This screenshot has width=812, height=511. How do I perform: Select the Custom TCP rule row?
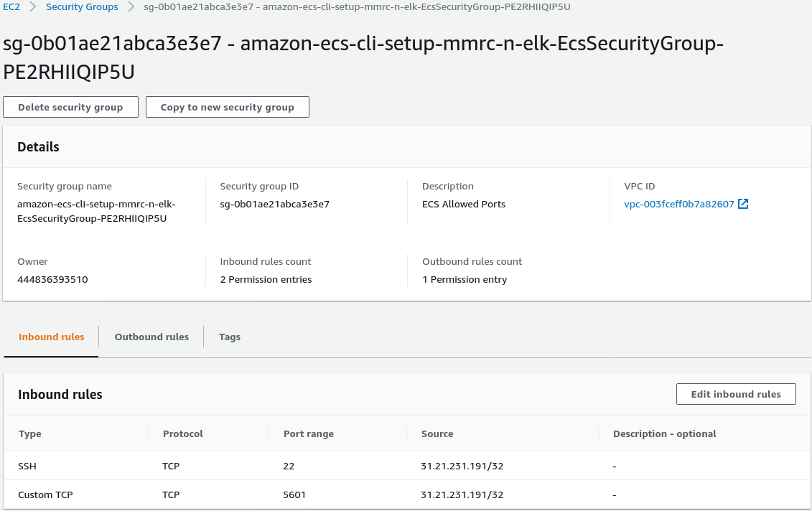(45, 494)
